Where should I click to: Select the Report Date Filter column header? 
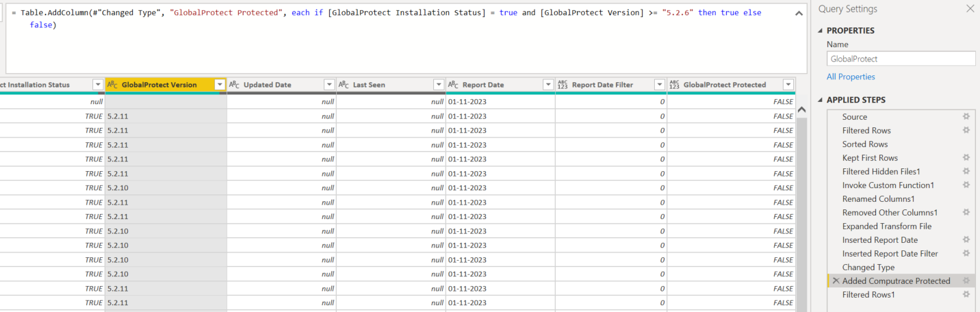tap(611, 85)
